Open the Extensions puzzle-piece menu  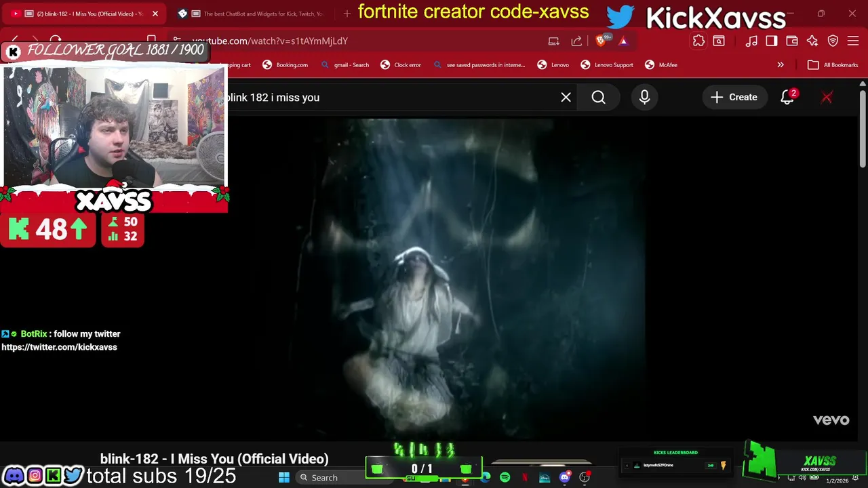pos(698,41)
